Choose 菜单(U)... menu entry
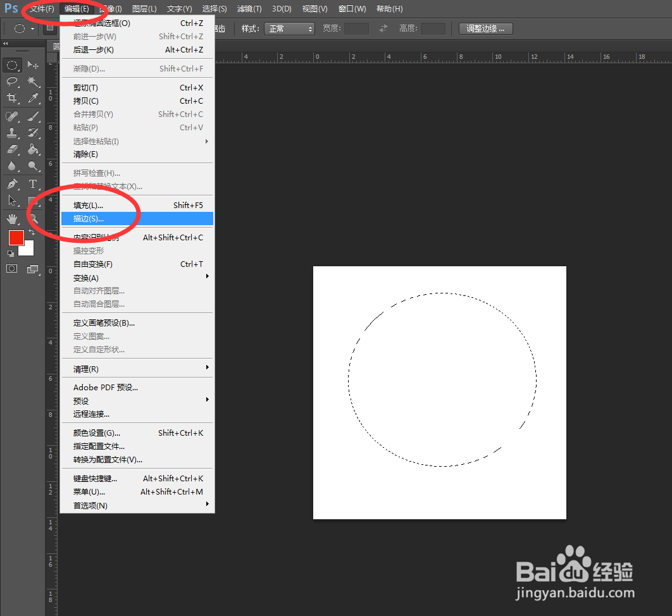The width and height of the screenshot is (672, 616). 137,492
